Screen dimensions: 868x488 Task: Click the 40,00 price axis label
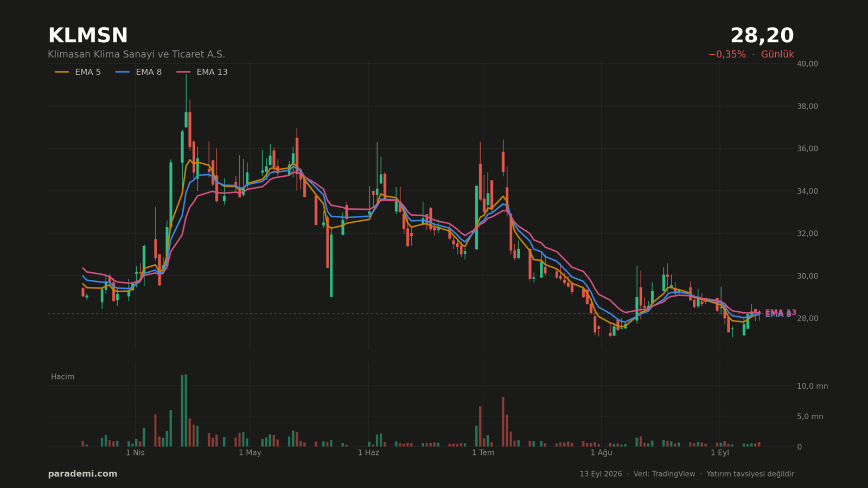pos(807,63)
